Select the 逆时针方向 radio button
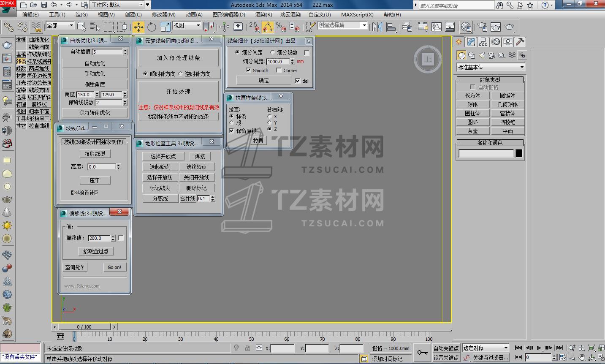605x364 pixels. pos(181,74)
